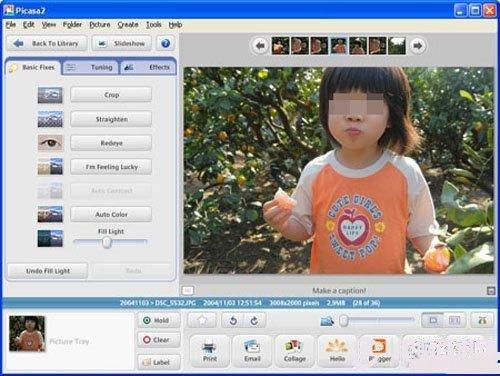The width and height of the screenshot is (500, 376).
Task: Toggle the caption display button
Action: (187, 290)
